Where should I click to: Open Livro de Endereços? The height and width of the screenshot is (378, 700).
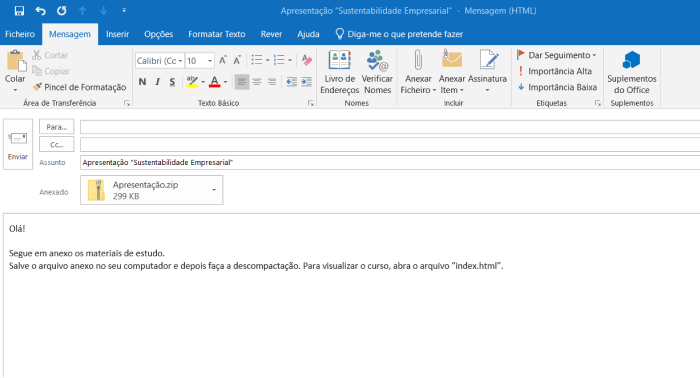339,72
